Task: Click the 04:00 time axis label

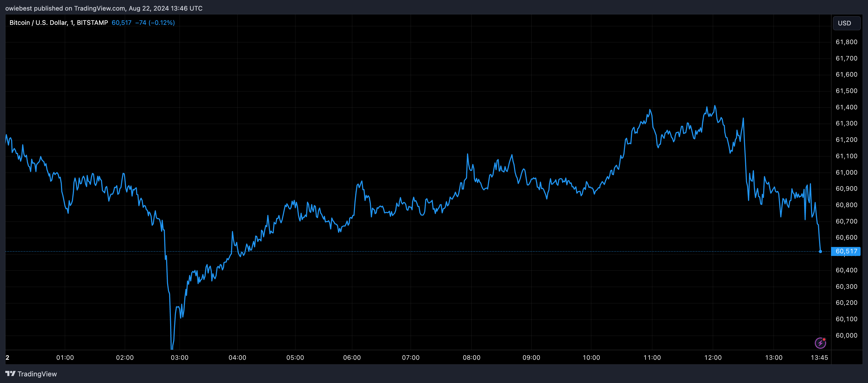Action: point(237,357)
